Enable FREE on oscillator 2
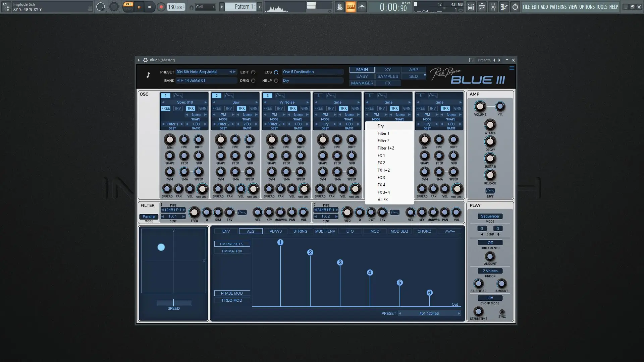 (217, 108)
